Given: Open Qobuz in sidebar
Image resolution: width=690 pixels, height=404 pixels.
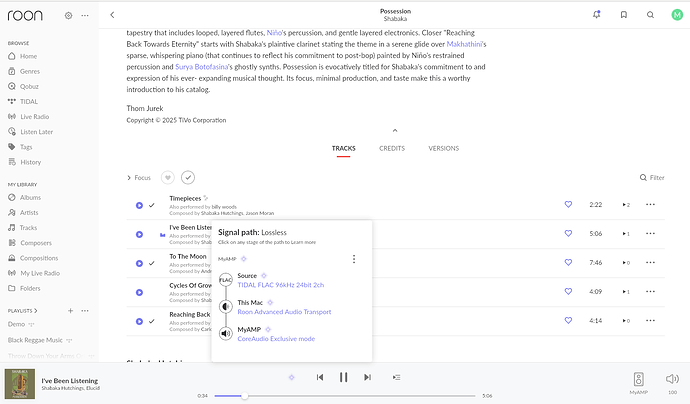Looking at the screenshot, I should [x=23, y=87].
